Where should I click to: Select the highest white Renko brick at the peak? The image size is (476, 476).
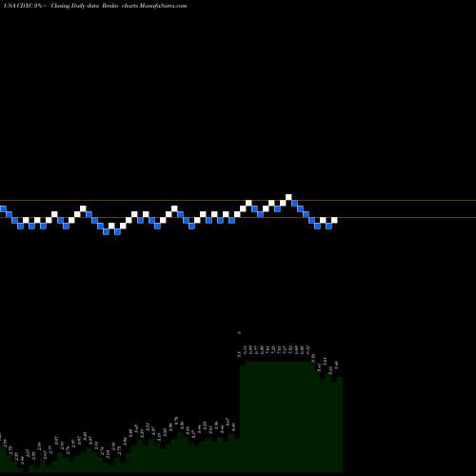click(x=288, y=197)
